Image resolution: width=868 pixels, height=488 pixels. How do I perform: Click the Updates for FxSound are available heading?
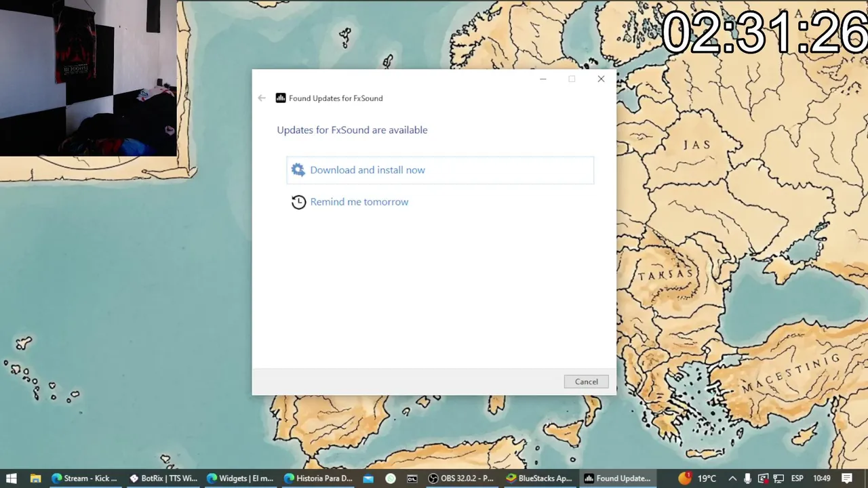pyautogui.click(x=352, y=130)
